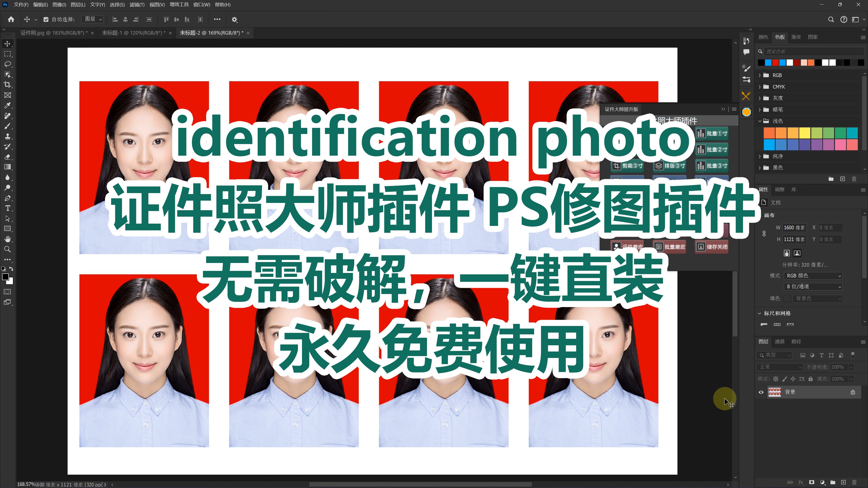Screen dimensions: 868x488
Task: Open the 图层 auto-select dropdown
Action: coord(92,19)
